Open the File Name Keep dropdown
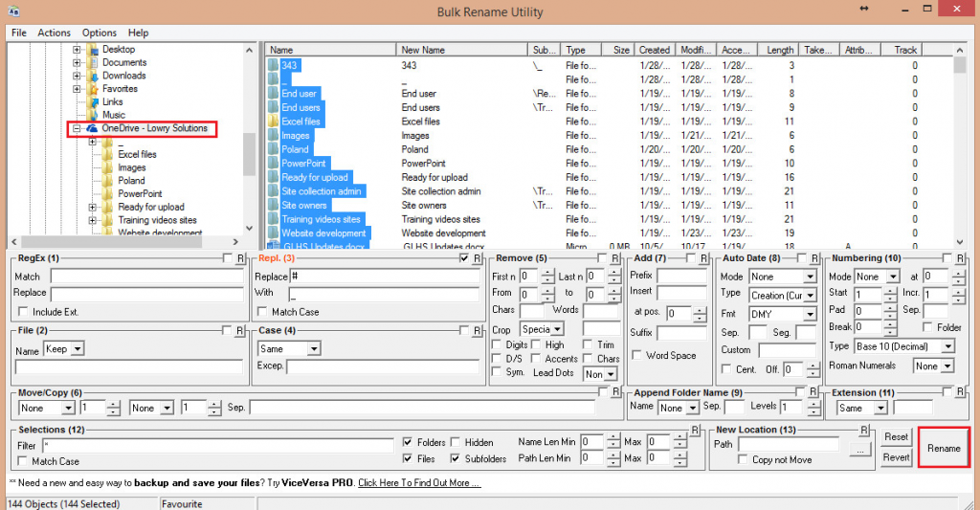This screenshot has width=980, height=510. (x=78, y=348)
